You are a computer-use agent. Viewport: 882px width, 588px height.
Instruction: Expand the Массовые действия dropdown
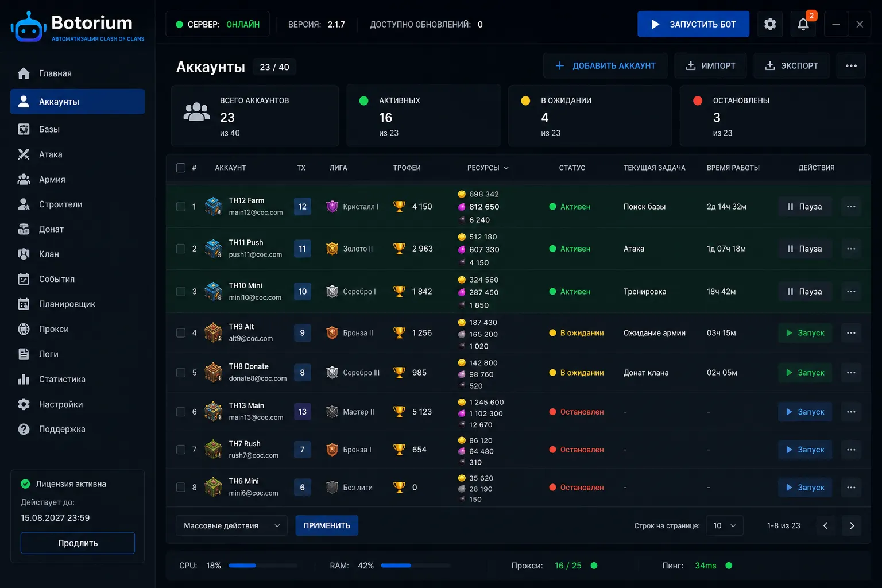click(231, 525)
